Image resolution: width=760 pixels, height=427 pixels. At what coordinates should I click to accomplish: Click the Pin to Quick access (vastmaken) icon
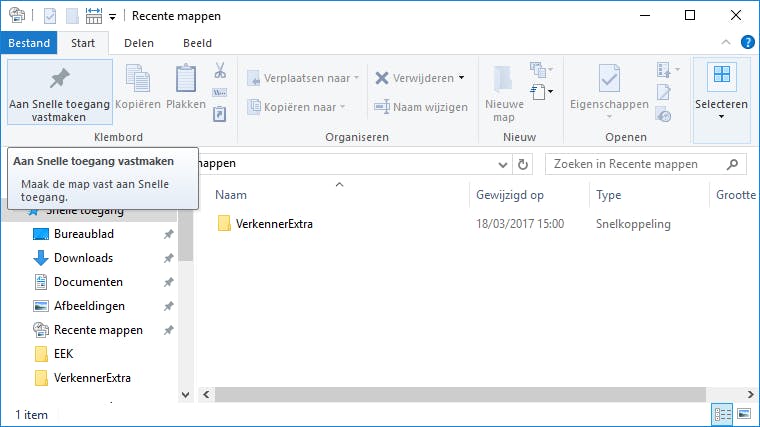pos(59,79)
